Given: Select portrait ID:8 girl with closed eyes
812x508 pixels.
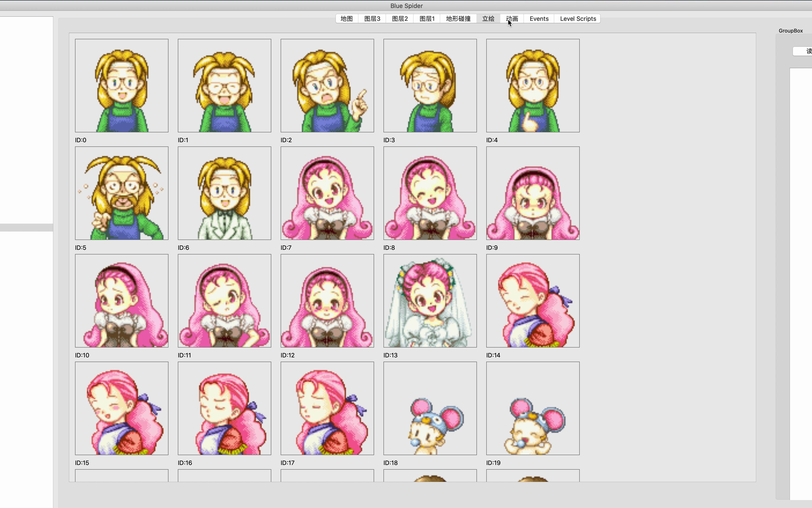Looking at the screenshot, I should [430, 193].
